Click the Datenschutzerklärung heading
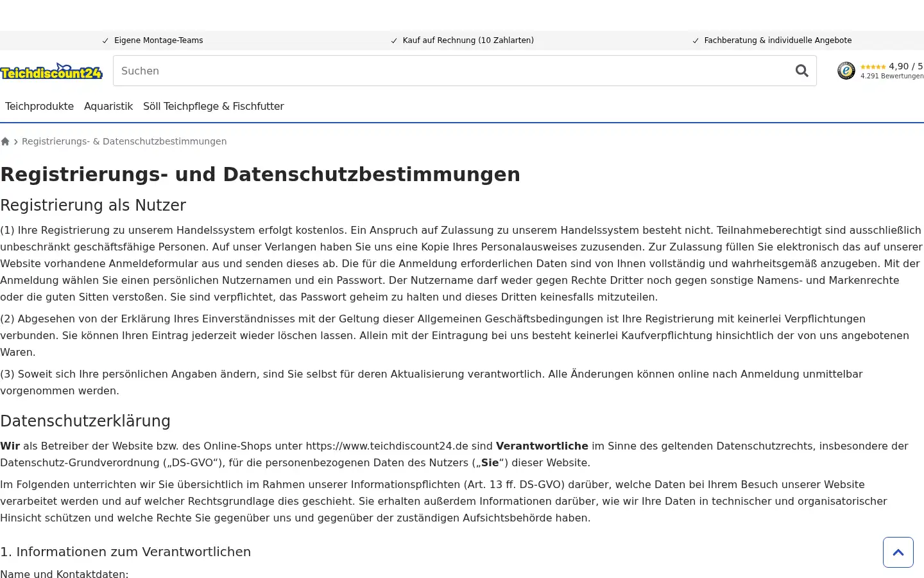 click(85, 421)
